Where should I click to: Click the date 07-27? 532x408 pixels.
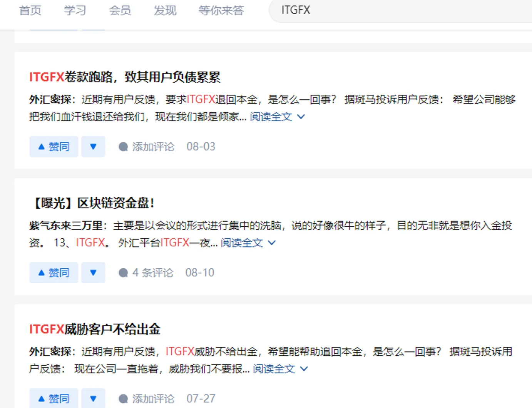coord(201,399)
